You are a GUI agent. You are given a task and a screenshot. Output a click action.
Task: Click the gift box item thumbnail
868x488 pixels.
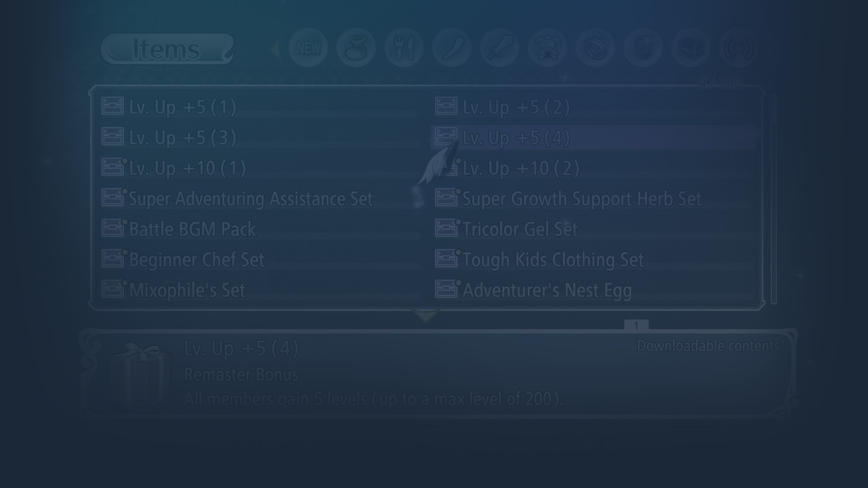click(x=139, y=373)
